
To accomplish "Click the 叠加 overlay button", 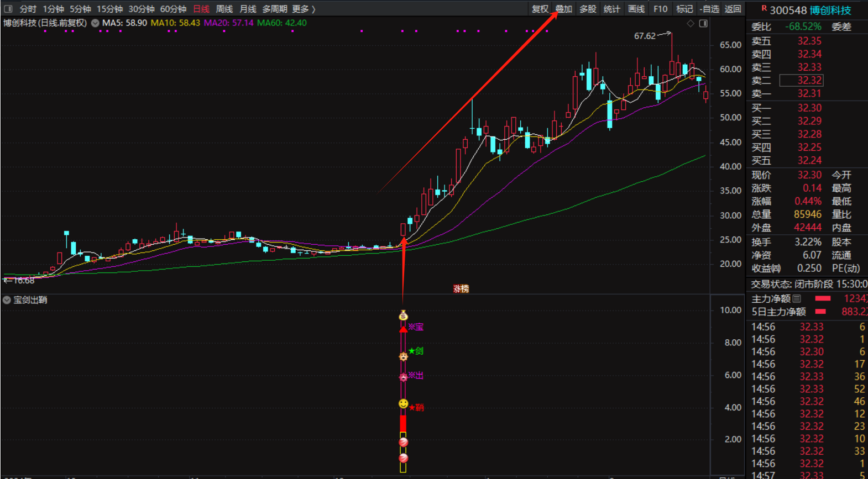I will (x=563, y=9).
